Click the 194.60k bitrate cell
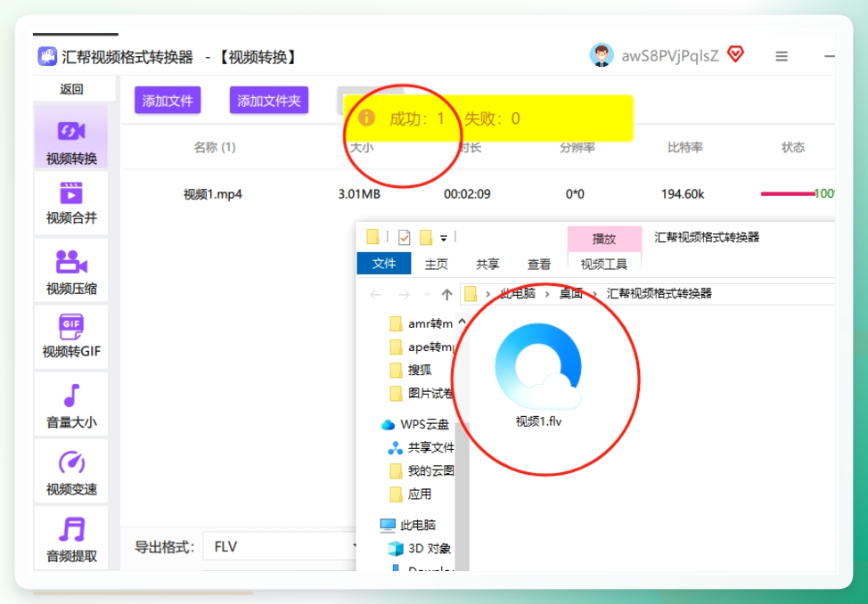 click(x=683, y=194)
